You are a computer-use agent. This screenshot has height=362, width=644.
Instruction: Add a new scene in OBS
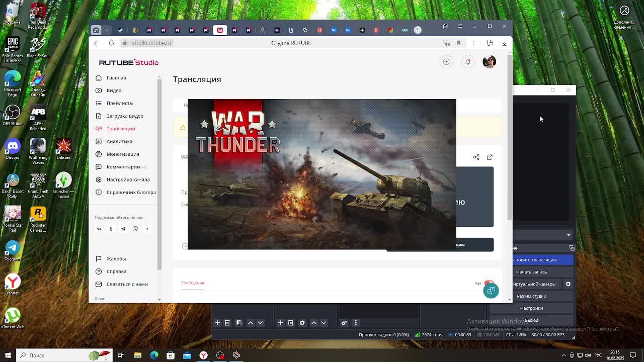pos(217,323)
